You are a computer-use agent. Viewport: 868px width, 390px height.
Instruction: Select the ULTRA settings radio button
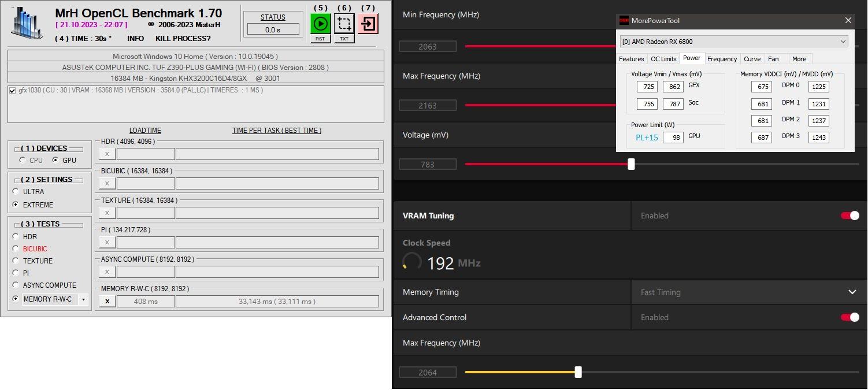pyautogui.click(x=16, y=191)
